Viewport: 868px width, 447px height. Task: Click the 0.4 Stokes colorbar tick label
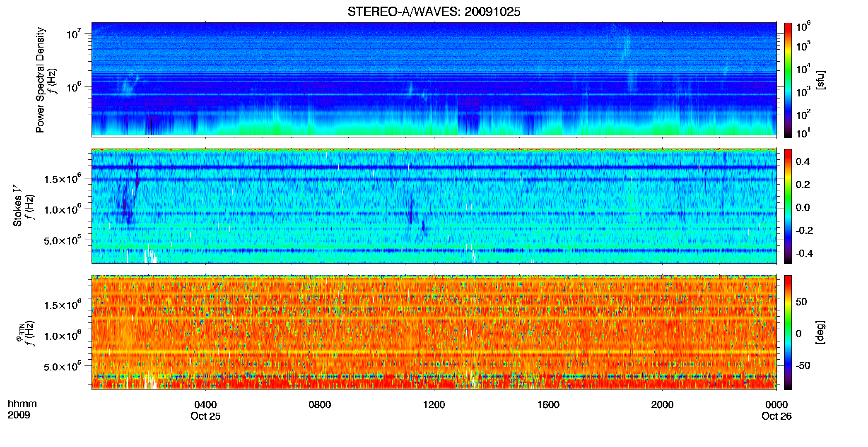pyautogui.click(x=803, y=162)
